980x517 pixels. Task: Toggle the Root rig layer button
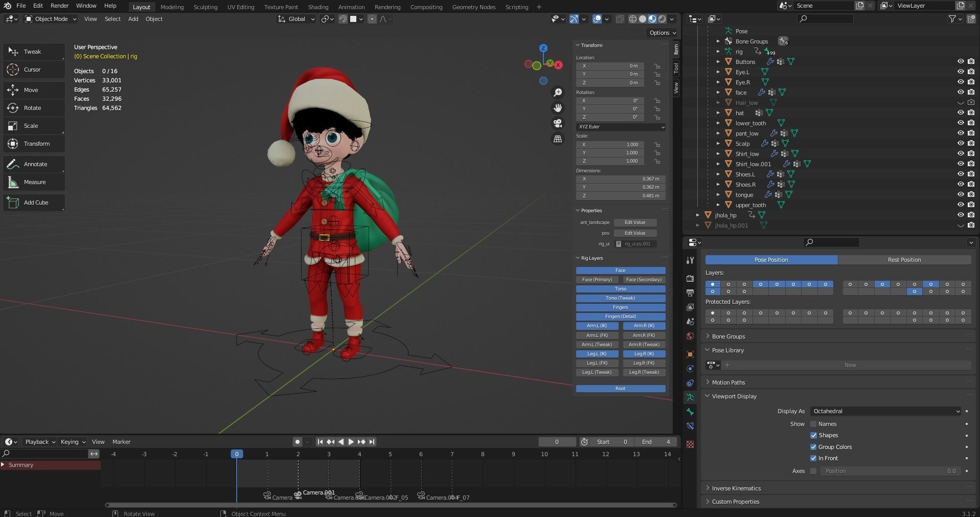point(621,389)
